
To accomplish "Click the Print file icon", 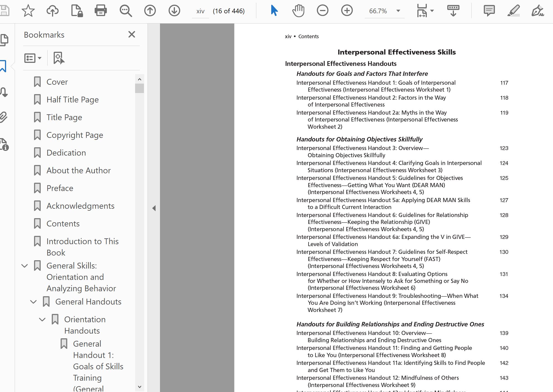I will point(100,11).
